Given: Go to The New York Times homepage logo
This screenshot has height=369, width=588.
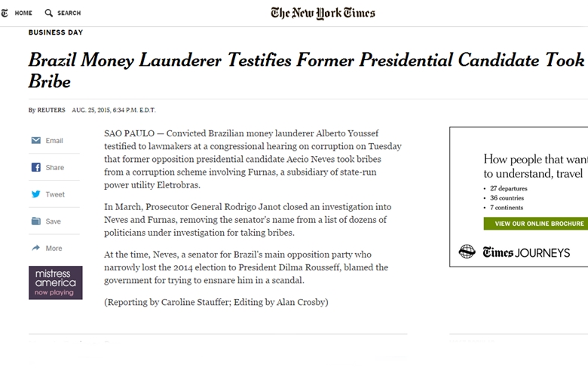Looking at the screenshot, I should [x=323, y=13].
